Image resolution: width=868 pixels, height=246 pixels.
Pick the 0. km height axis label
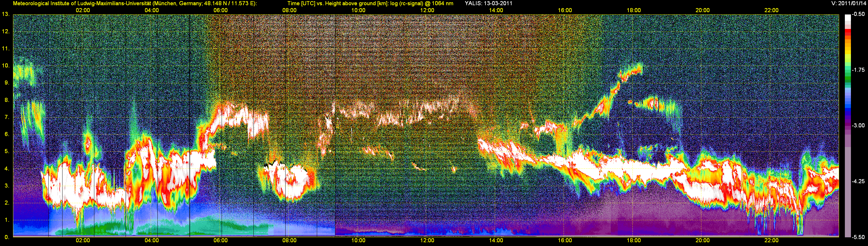click(x=7, y=237)
